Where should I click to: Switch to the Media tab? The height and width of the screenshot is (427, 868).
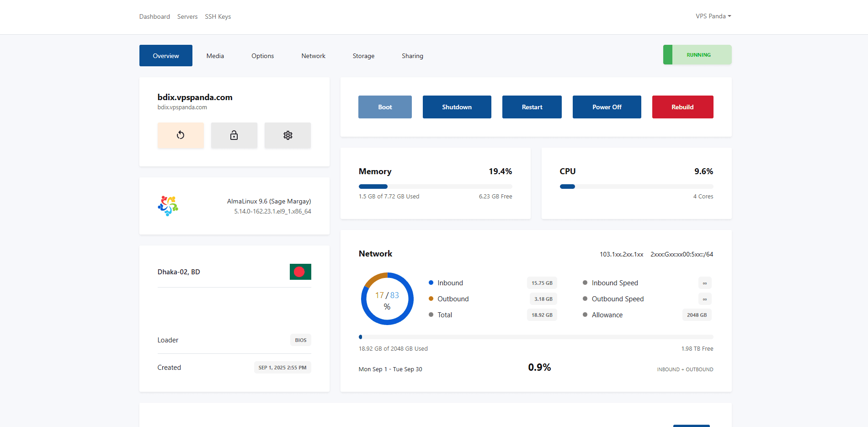(215, 55)
